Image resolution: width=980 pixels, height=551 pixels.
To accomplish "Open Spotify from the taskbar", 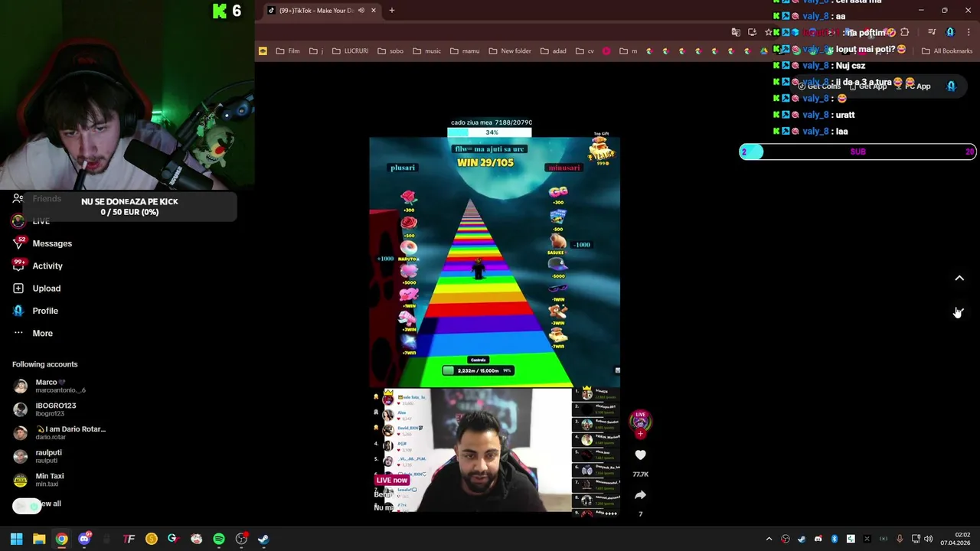I will tap(219, 539).
